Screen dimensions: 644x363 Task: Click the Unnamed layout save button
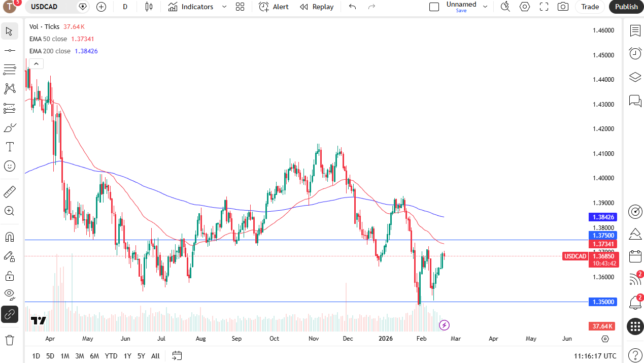pos(461,7)
